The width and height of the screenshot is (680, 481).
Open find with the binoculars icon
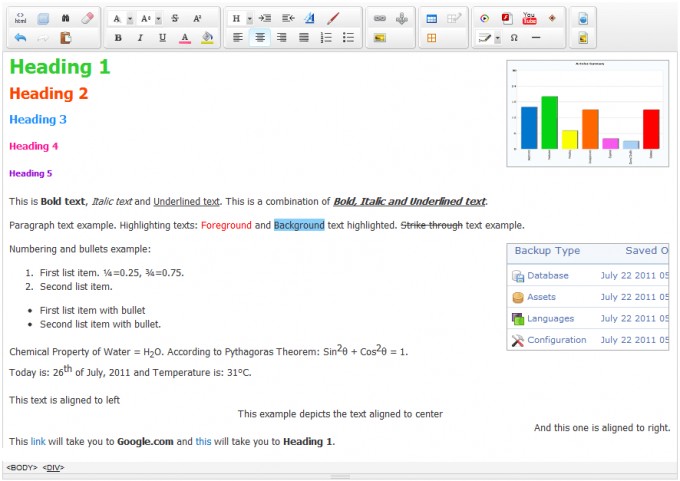65,18
